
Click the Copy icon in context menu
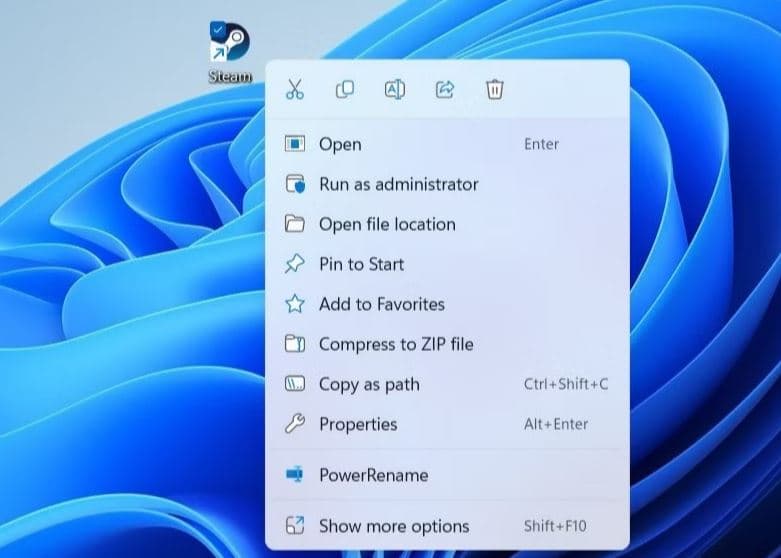[x=345, y=90]
